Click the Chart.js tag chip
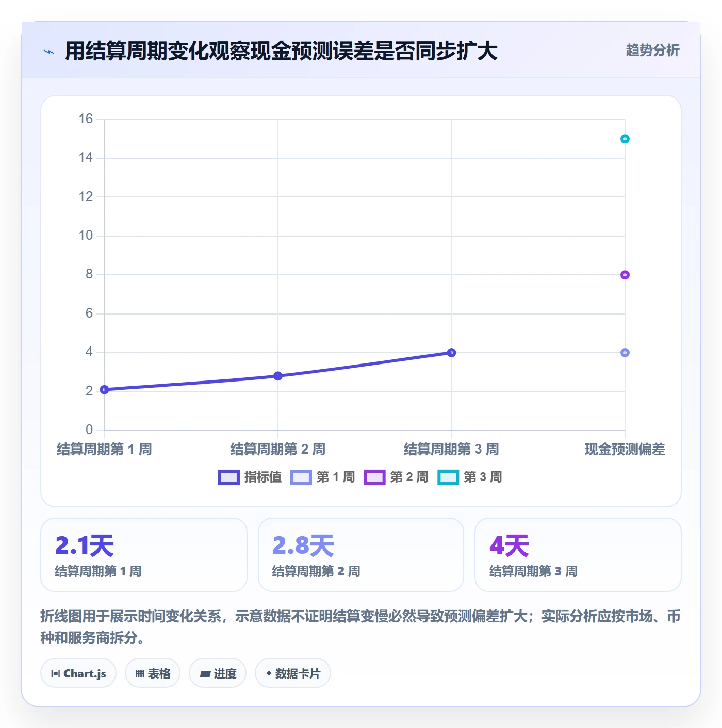 [78, 673]
